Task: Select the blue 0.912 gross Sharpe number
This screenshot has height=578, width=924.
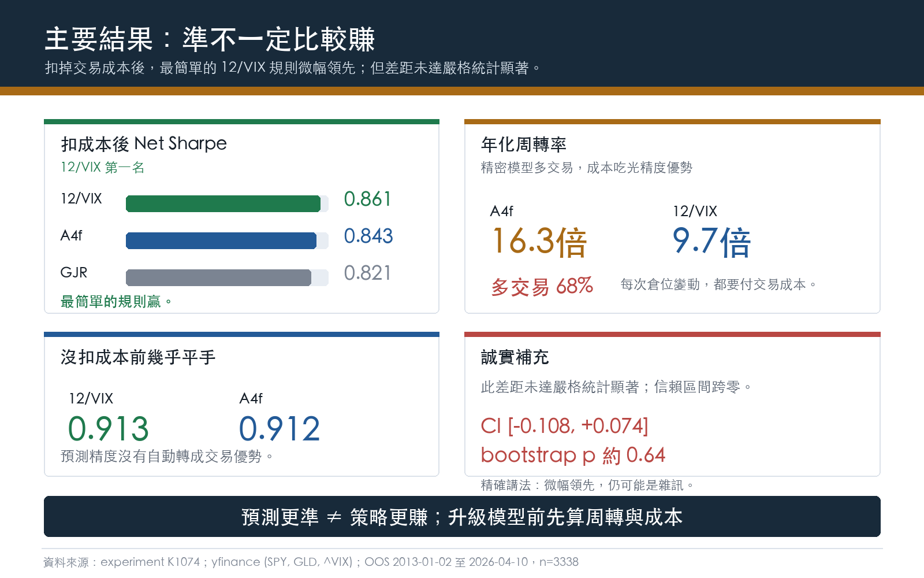Action: click(x=280, y=429)
